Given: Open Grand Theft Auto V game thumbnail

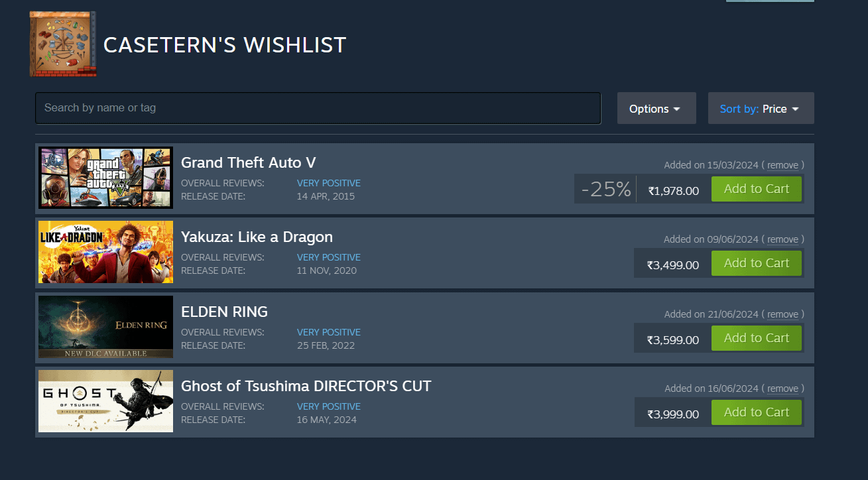Looking at the screenshot, I should point(105,178).
